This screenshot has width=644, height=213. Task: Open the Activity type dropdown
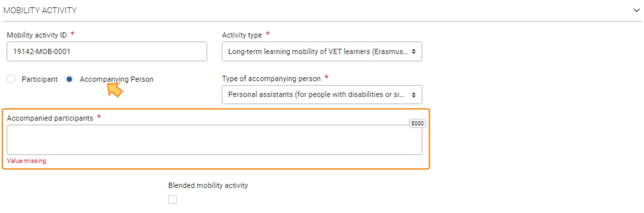click(322, 52)
